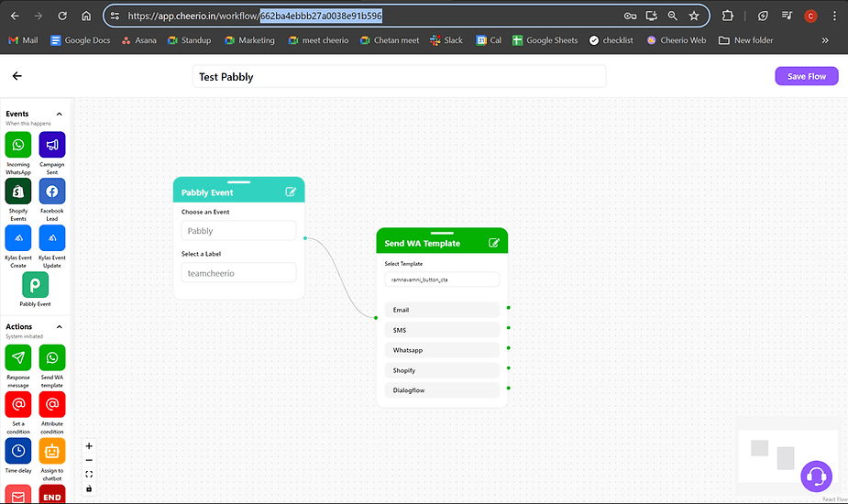This screenshot has height=504, width=848.
Task: Open the Google Docs bookmark
Action: (80, 40)
